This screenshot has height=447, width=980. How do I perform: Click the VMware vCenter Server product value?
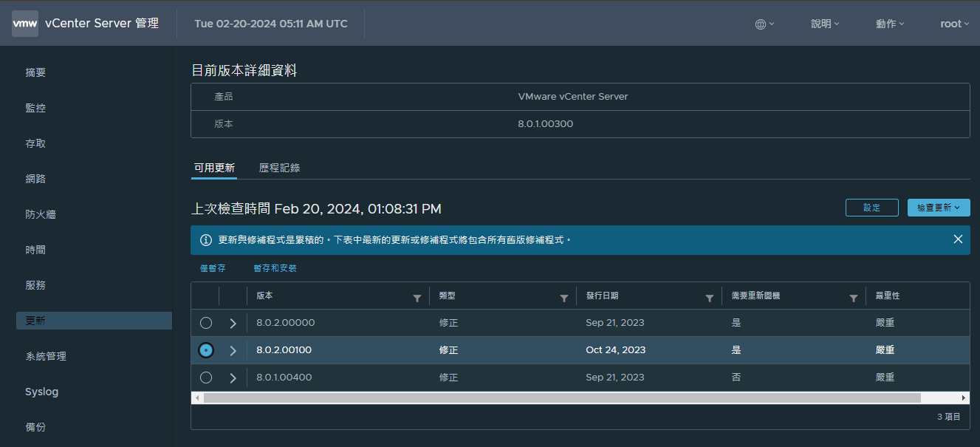[573, 97]
